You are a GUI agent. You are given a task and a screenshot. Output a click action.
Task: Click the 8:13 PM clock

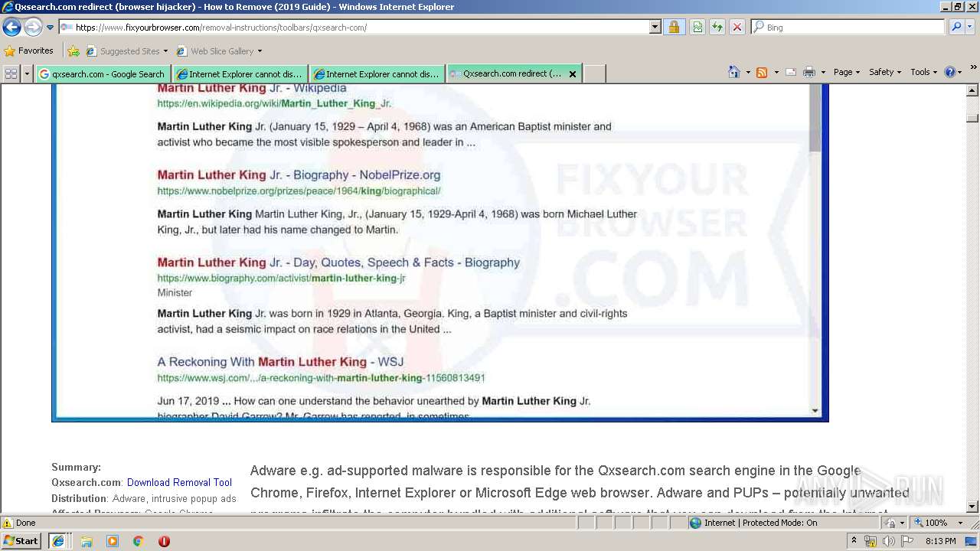pyautogui.click(x=940, y=541)
